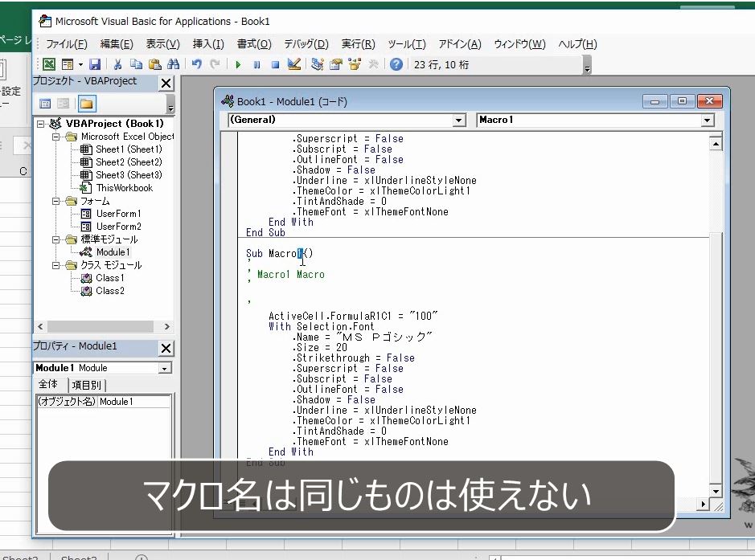Toggle Folders view in Project pane
Image resolution: width=755 pixels, height=560 pixels.
[x=87, y=104]
